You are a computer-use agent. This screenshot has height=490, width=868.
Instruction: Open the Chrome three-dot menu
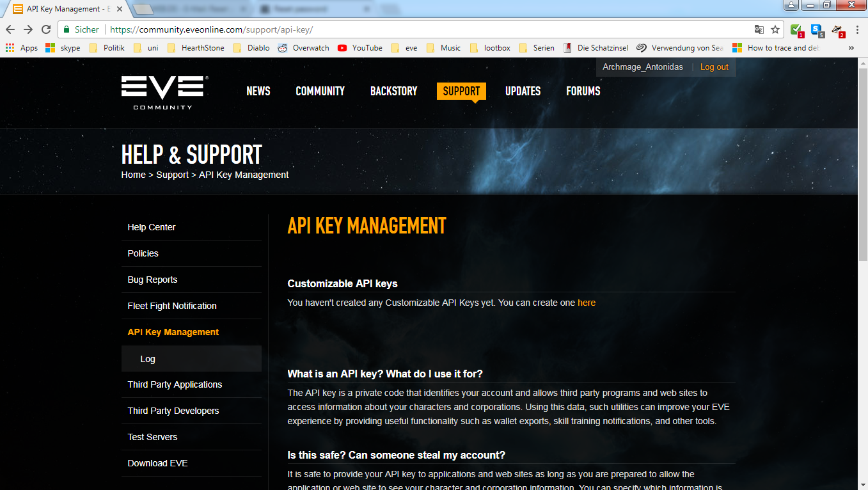pos(857,29)
